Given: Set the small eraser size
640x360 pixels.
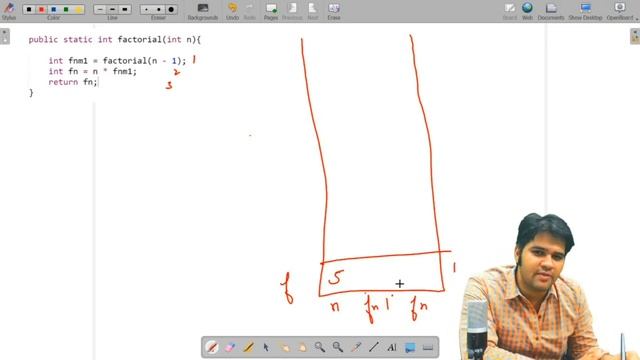Looking at the screenshot, I should pos(147,9).
